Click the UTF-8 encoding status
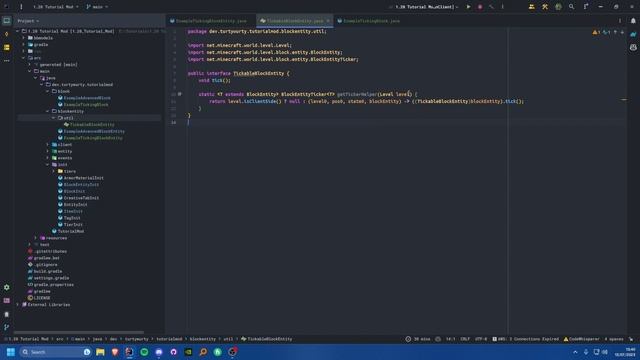Image resolution: width=640 pixels, height=360 pixels. (x=481, y=339)
